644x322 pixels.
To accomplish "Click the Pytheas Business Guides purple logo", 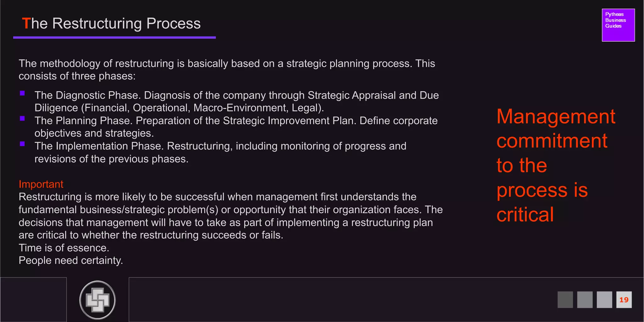I will point(618,25).
